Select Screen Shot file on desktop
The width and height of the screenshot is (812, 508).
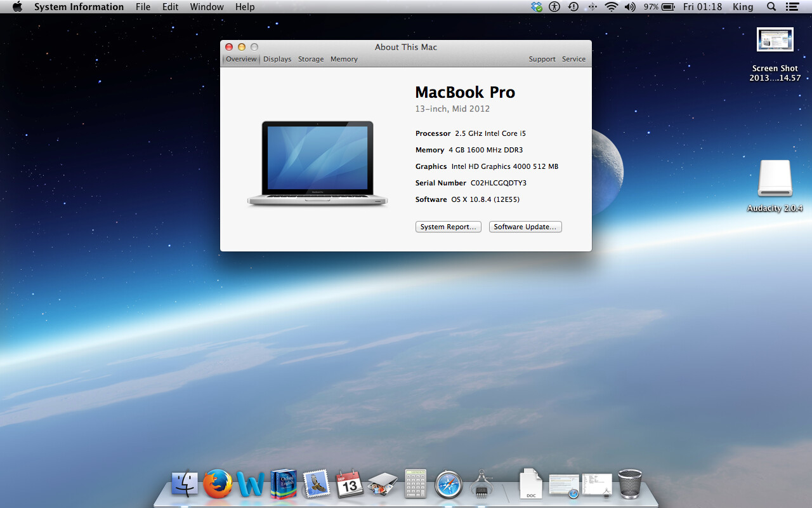[x=775, y=54]
